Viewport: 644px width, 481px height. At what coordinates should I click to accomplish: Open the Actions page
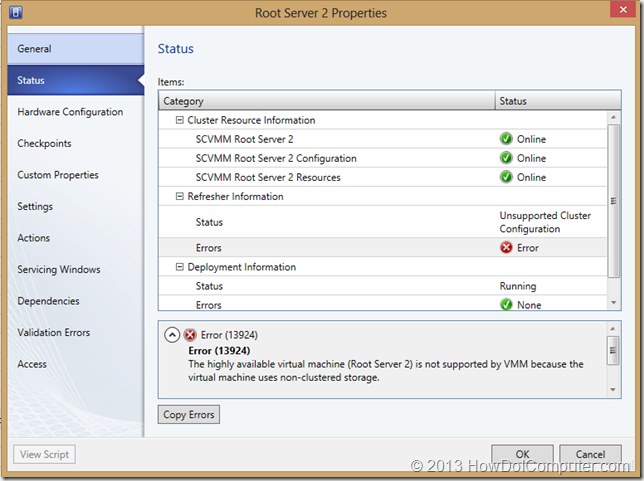coord(76,238)
